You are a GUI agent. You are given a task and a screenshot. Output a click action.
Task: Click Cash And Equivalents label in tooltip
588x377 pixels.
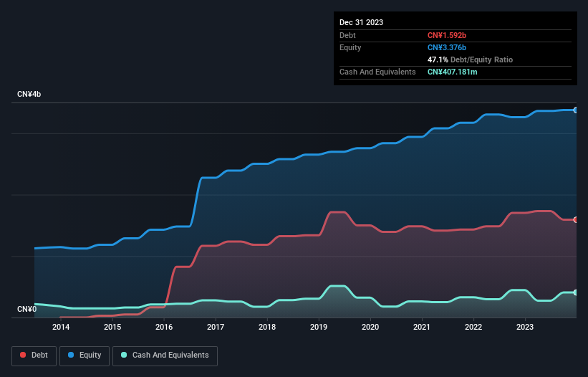(377, 72)
